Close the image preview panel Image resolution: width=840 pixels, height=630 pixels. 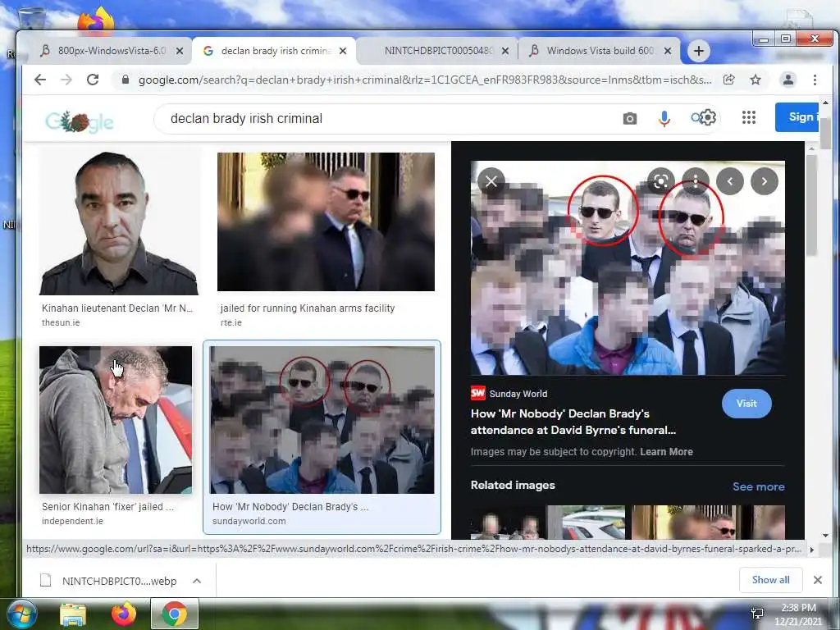coord(491,181)
